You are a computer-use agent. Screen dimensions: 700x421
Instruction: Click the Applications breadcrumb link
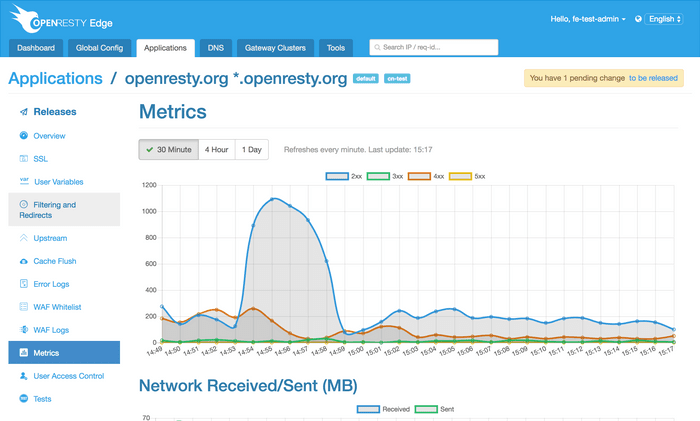[x=55, y=78]
